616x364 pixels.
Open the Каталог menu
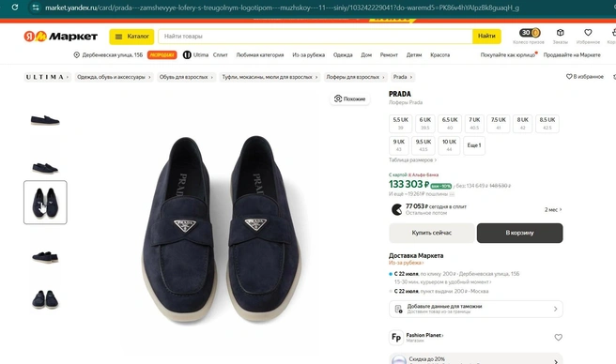click(x=131, y=37)
